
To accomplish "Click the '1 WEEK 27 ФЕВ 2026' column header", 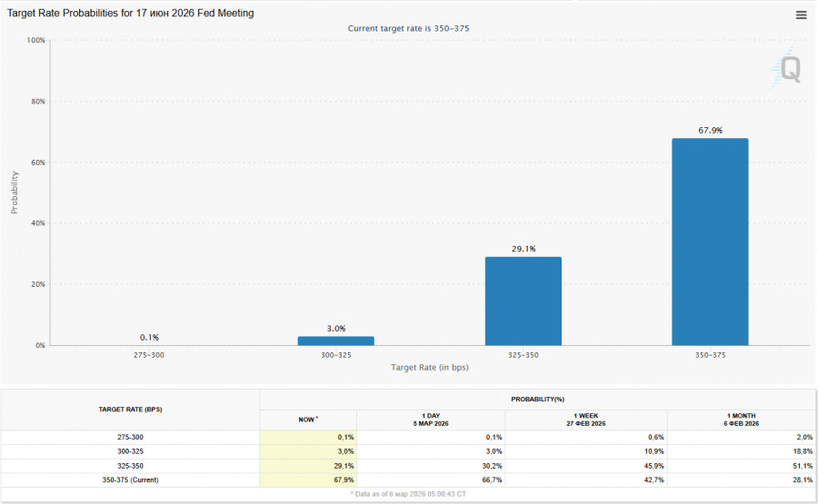I will pyautogui.click(x=586, y=420).
